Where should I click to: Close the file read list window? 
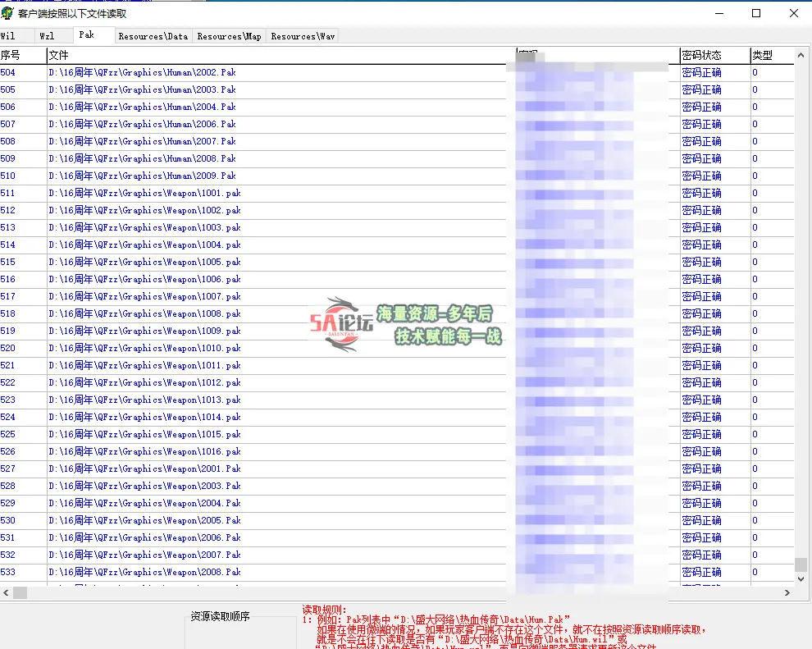pos(793,13)
